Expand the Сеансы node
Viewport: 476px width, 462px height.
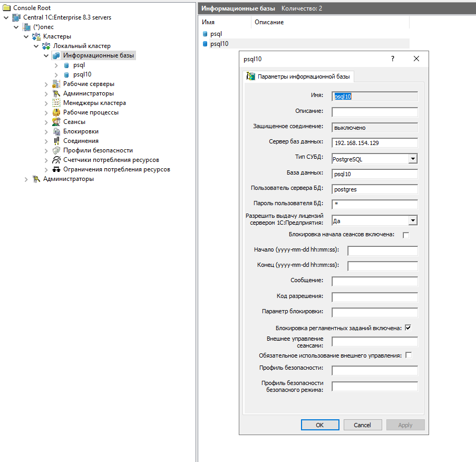[x=46, y=122]
